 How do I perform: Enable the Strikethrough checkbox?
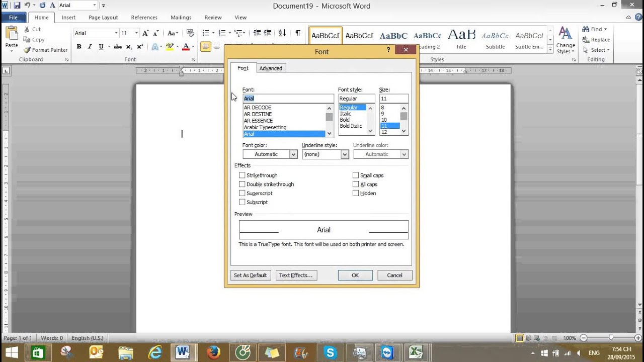242,175
